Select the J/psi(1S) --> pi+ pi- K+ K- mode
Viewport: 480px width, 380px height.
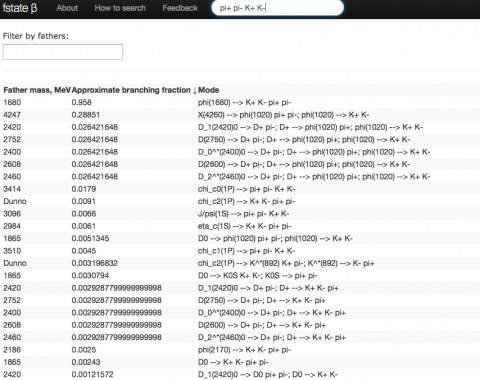[243, 214]
